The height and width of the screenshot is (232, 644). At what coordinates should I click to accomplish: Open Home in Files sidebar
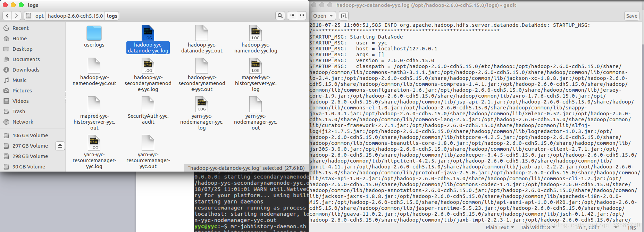pyautogui.click(x=33, y=39)
